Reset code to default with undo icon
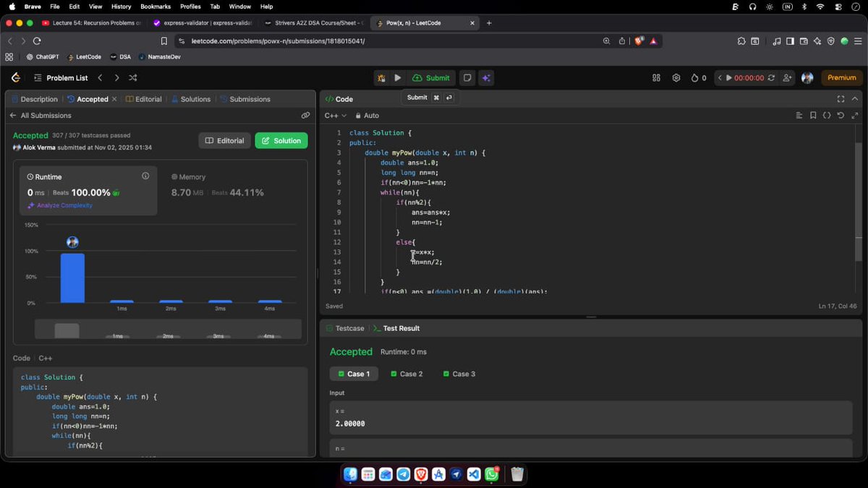 click(841, 116)
